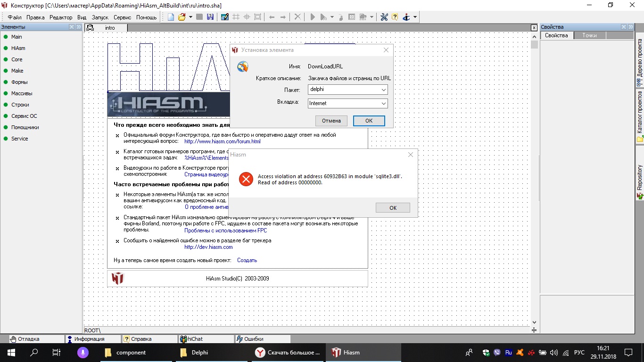Image resolution: width=644 pixels, height=362 pixels.
Task: Open the Информация bottom tab
Action: pos(93,339)
